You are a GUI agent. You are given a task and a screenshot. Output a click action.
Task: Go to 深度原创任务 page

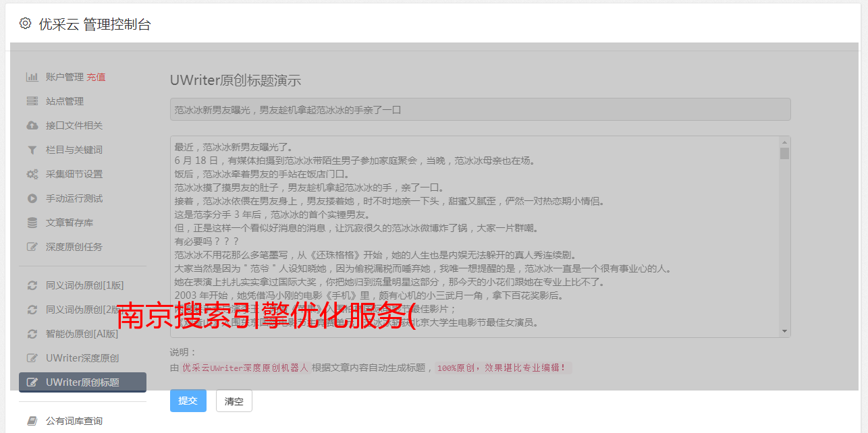[x=74, y=247]
